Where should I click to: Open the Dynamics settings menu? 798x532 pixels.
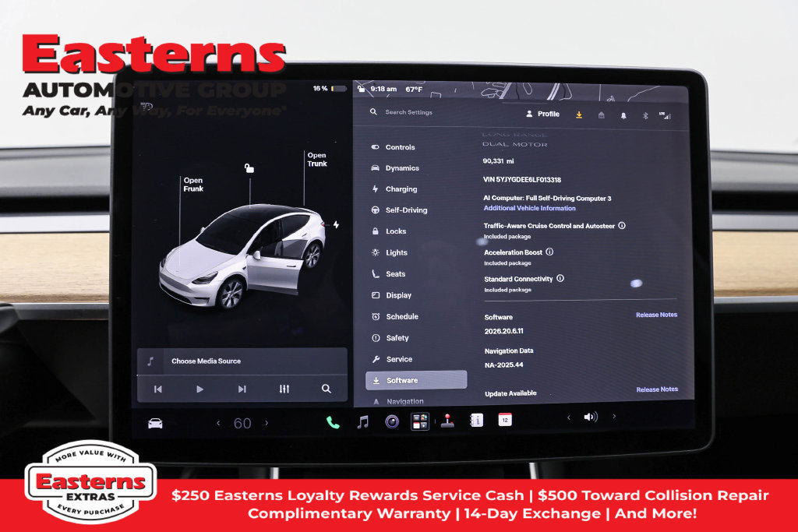click(395, 167)
